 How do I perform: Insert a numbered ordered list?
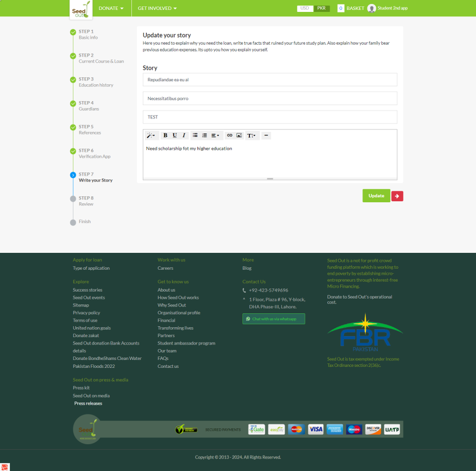point(204,135)
